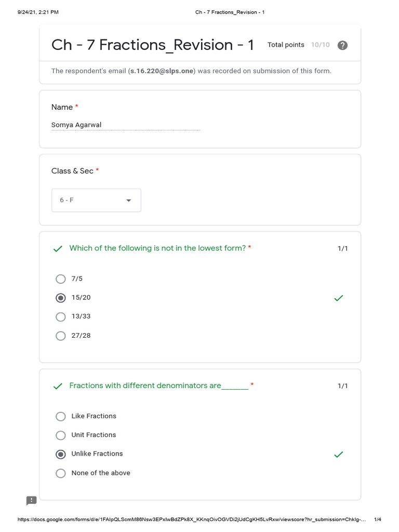Viewport: 399px width, 532px height.
Task: Open the Class & Sec dropdown arrow
Action: click(129, 201)
